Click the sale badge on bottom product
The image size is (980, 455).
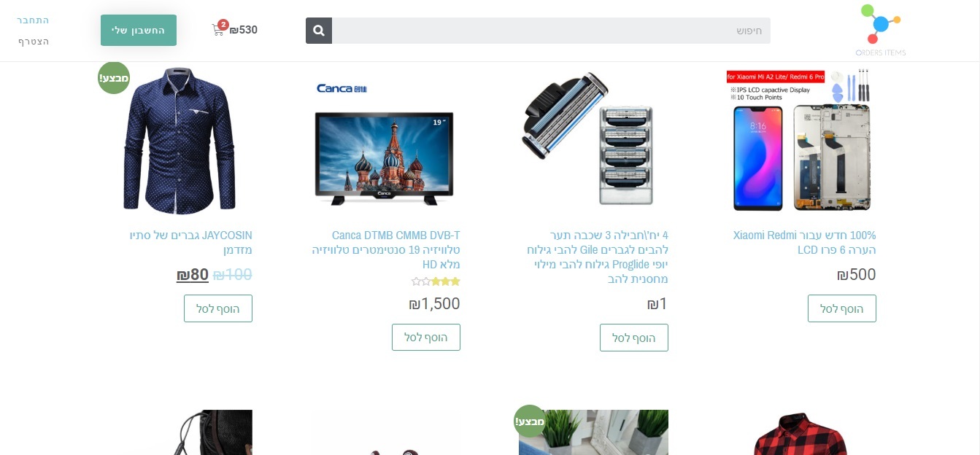pos(530,421)
